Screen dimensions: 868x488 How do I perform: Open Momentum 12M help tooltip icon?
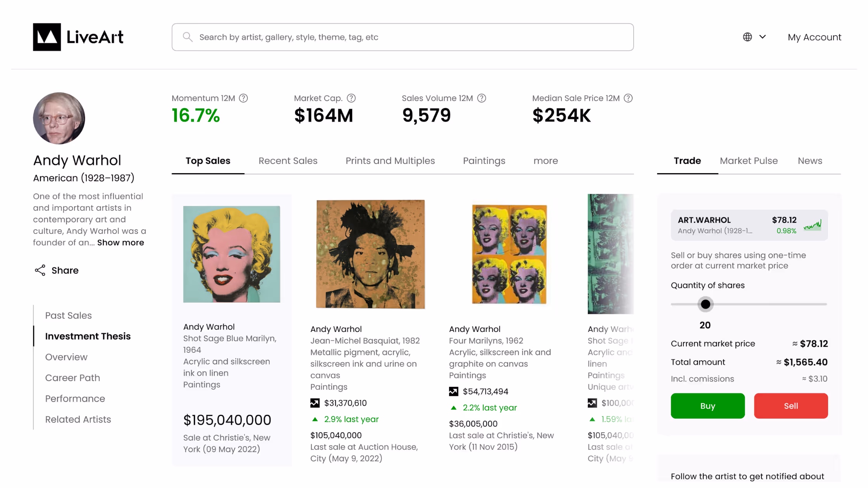(243, 98)
